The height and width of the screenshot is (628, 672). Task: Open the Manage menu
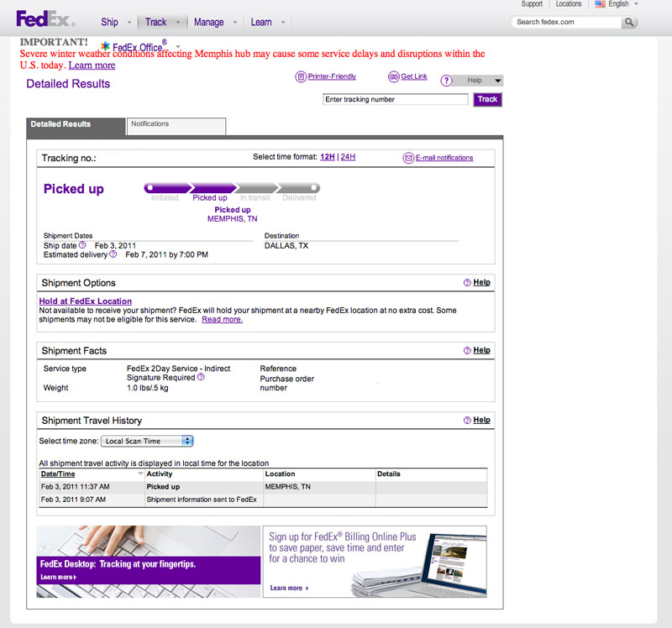click(208, 23)
